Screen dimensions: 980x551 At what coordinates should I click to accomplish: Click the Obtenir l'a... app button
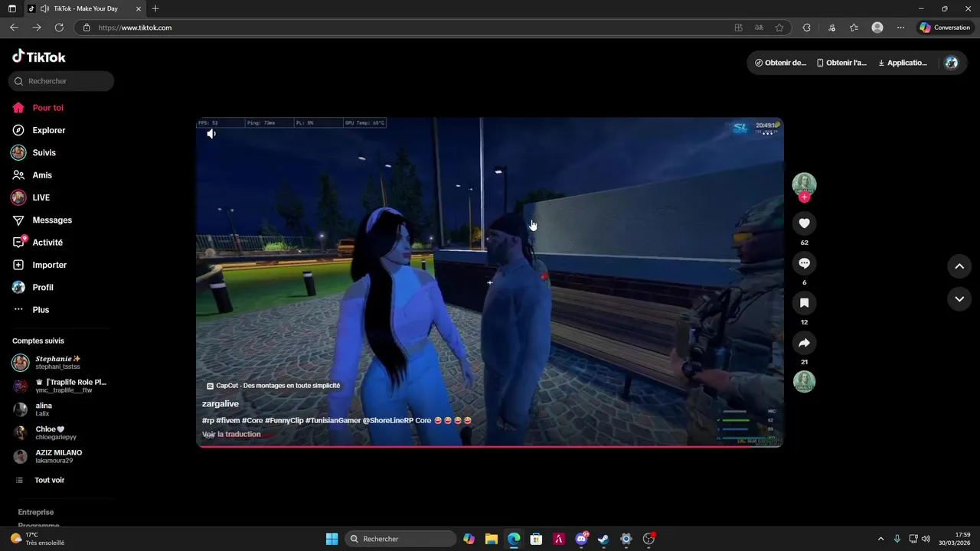tap(841, 63)
